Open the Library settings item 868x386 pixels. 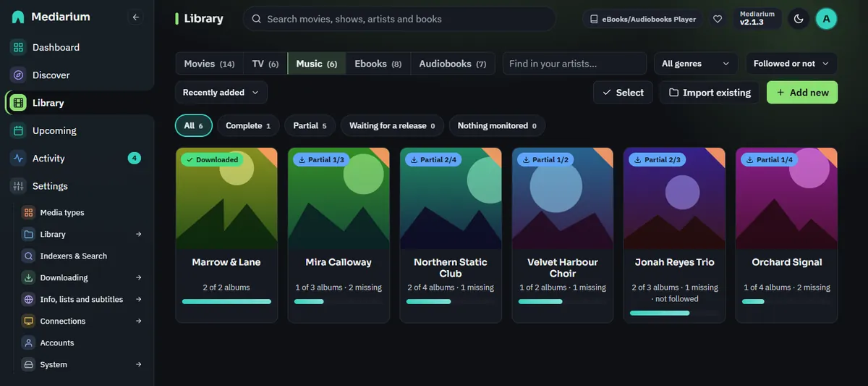tap(82, 234)
